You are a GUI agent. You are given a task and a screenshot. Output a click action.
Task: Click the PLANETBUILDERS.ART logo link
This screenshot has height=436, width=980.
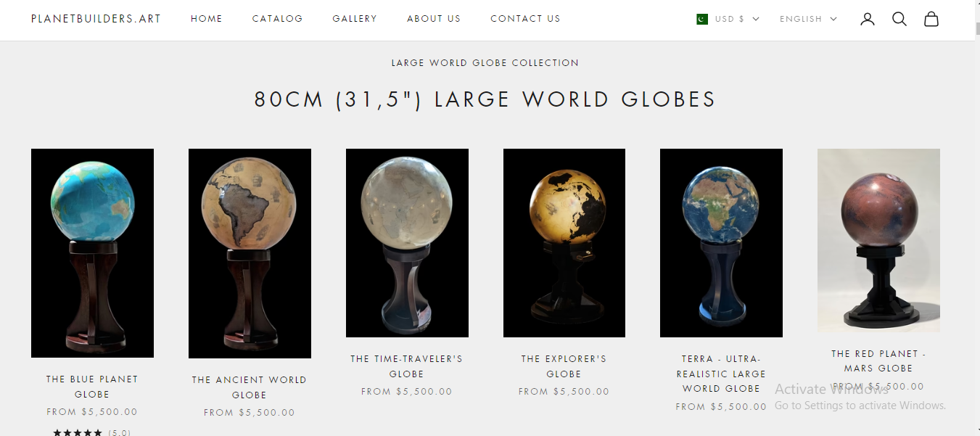(x=96, y=19)
